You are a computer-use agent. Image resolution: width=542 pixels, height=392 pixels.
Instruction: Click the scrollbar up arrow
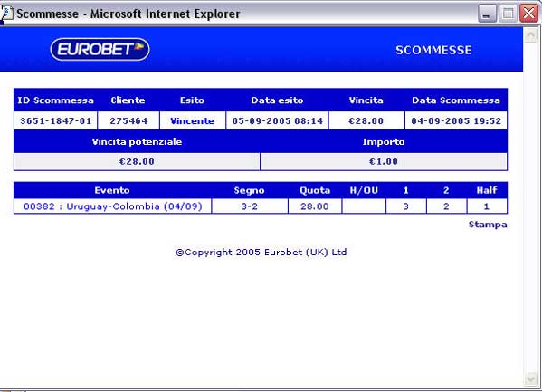pyautogui.click(x=530, y=35)
